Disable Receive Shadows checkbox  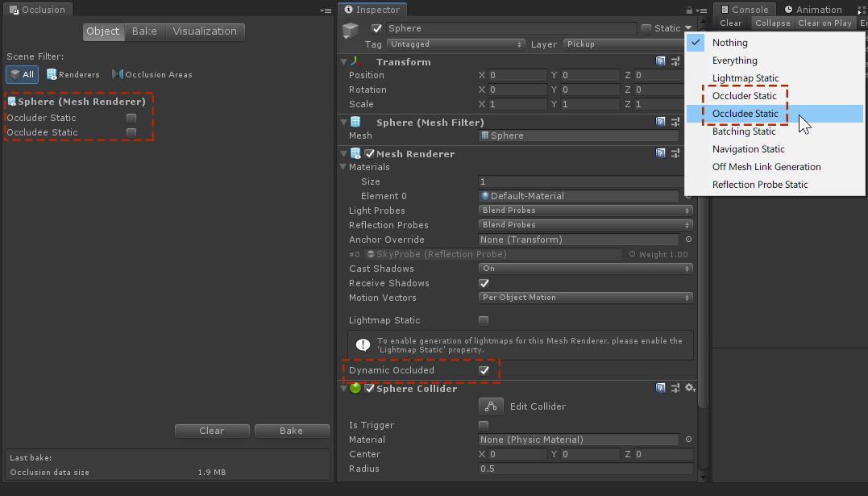(484, 283)
